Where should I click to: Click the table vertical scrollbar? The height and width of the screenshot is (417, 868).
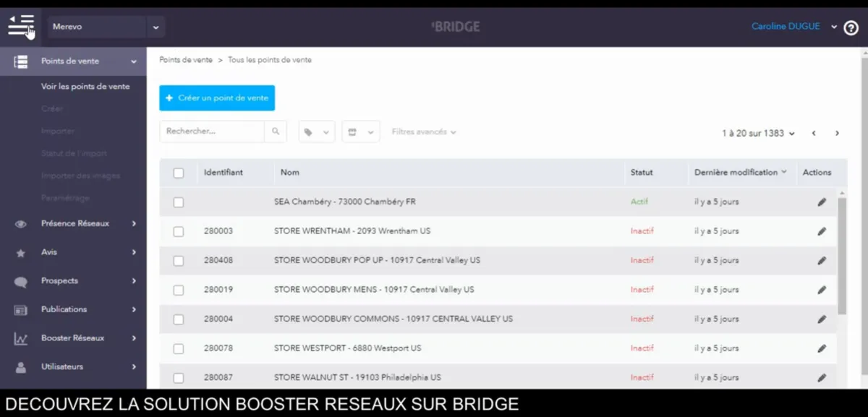coord(842,255)
